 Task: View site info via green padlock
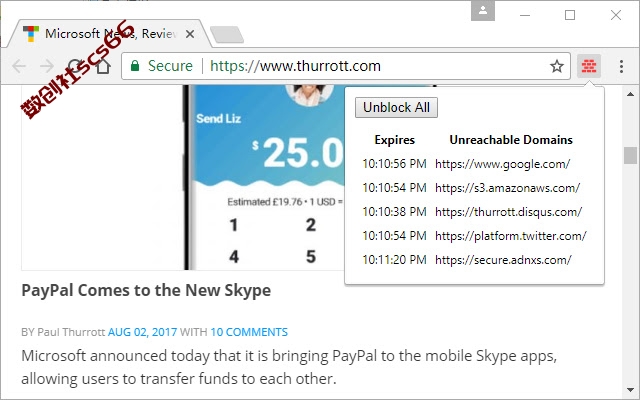tap(135, 66)
